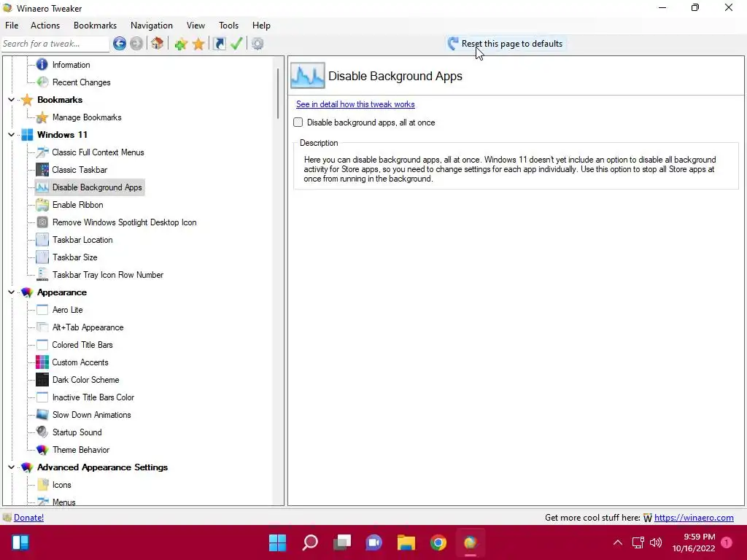The image size is (747, 560).
Task: Select Aero Lite tree item
Action: pos(68,310)
